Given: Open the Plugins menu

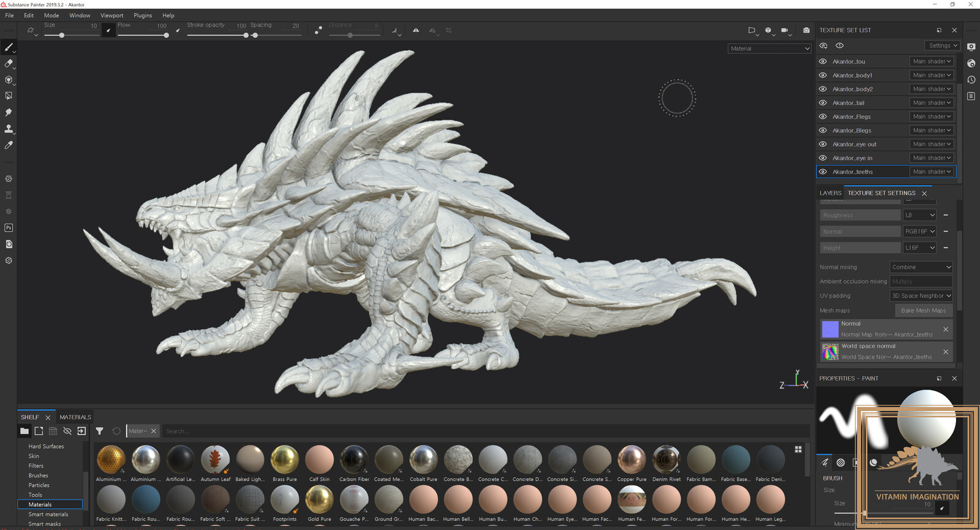Looking at the screenshot, I should pos(143,15).
